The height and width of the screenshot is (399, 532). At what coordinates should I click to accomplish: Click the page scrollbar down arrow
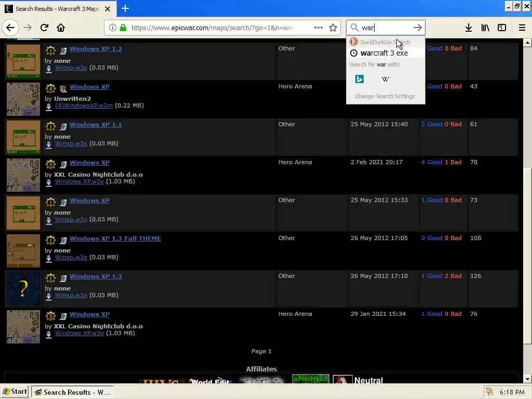pyautogui.click(x=527, y=379)
